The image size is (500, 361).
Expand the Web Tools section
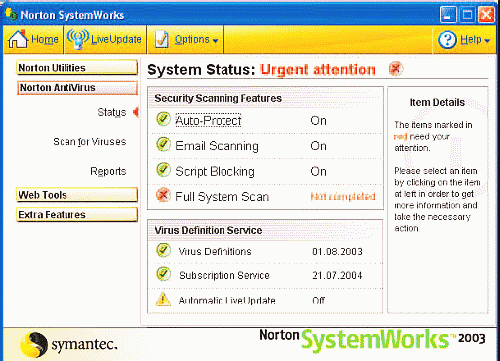pyautogui.click(x=77, y=195)
